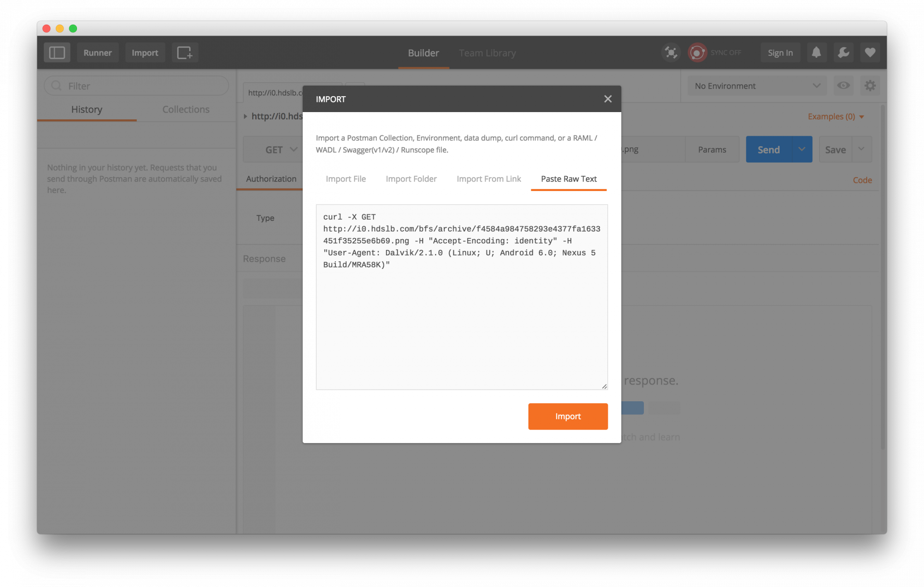Image resolution: width=924 pixels, height=587 pixels.
Task: Click the sync status circle icon
Action: (697, 52)
